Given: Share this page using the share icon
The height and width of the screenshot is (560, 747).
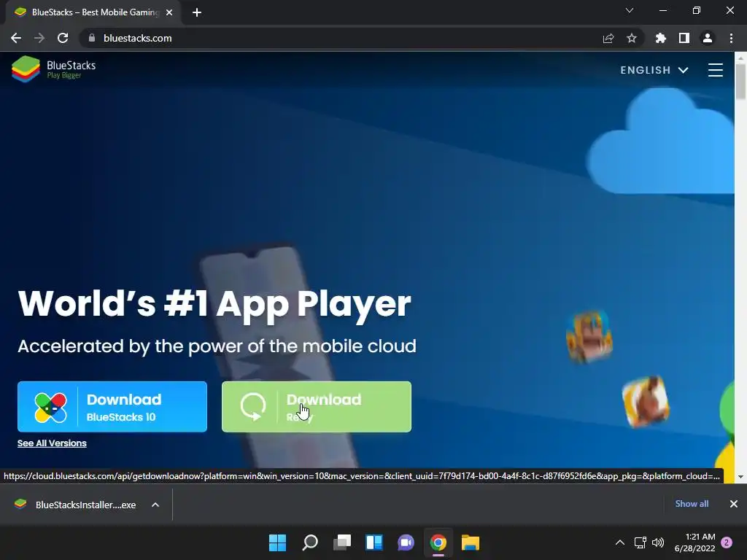Looking at the screenshot, I should point(608,38).
